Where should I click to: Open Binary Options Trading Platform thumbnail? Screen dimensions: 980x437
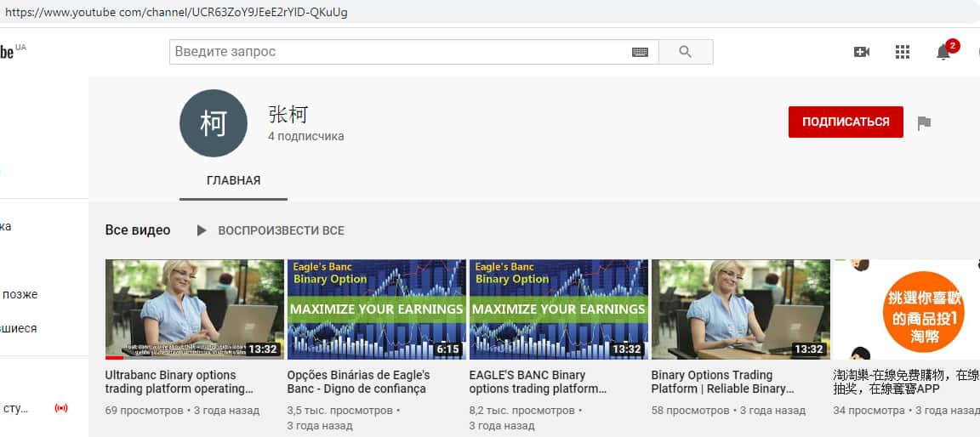(x=741, y=309)
